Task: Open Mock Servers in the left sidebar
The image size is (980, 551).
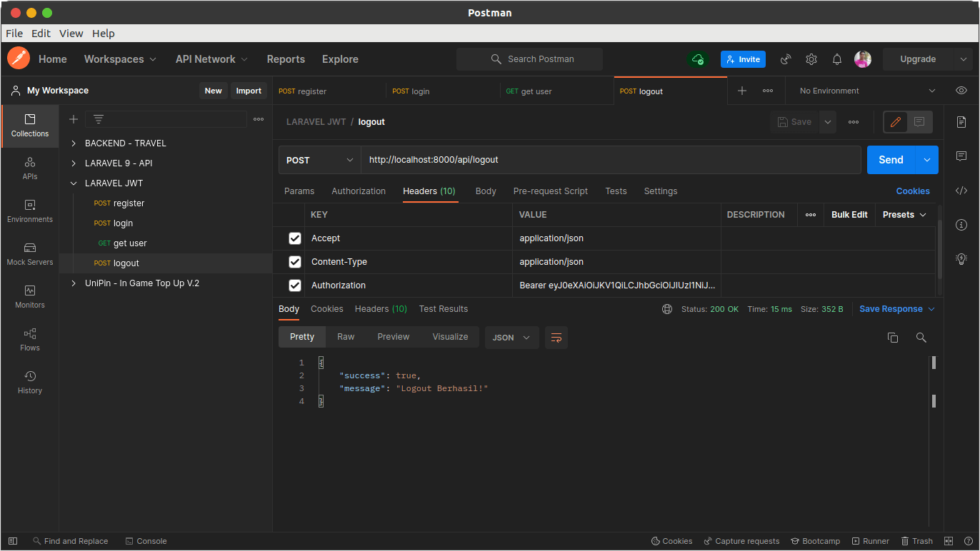Action: click(x=30, y=253)
